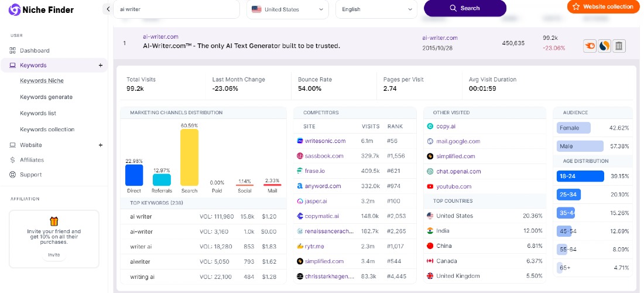Open jasper.ai competitor link
This screenshot has height=293, width=644.
point(316,202)
